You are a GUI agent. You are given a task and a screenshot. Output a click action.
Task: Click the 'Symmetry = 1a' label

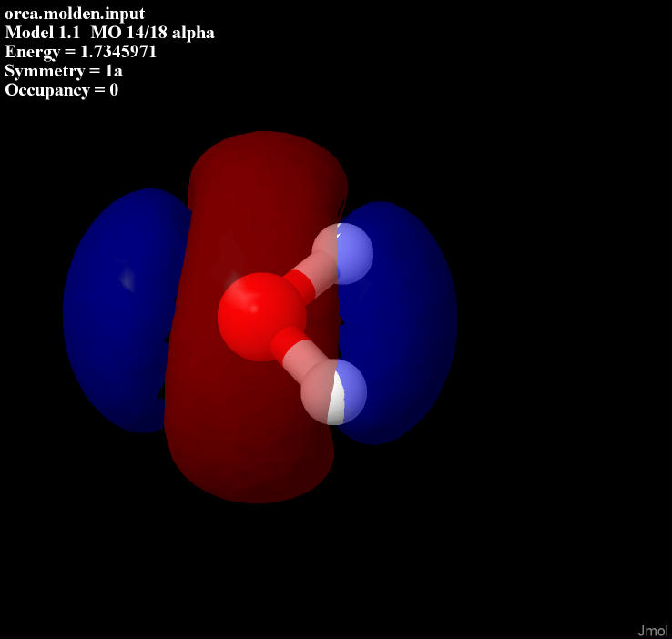tap(64, 71)
